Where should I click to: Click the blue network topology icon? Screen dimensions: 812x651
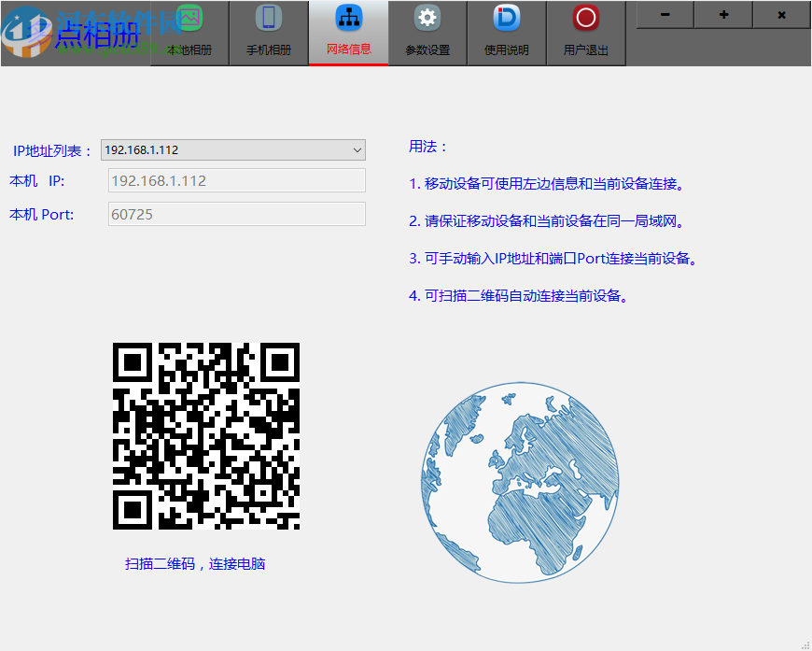coord(348,18)
